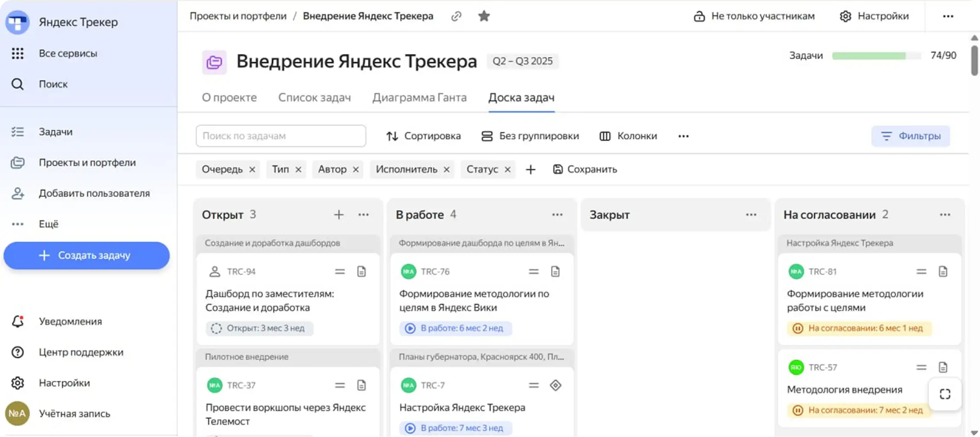The image size is (980, 437).
Task: Click the document type icon on TRC-94 card
Action: pos(361,272)
